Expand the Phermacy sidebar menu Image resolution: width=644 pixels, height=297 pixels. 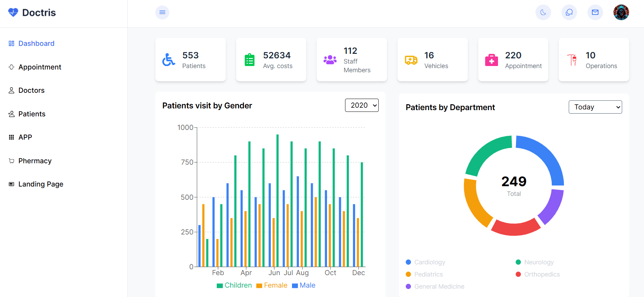[x=35, y=161]
